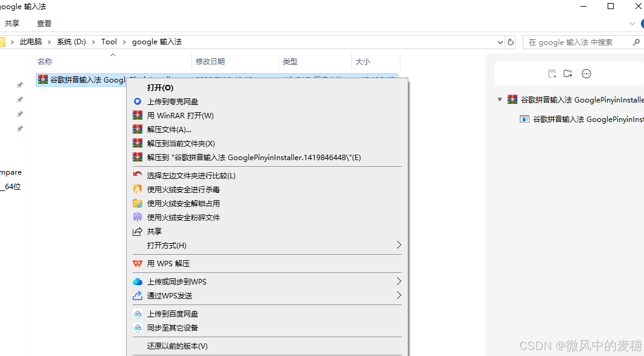This screenshot has width=644, height=356.
Task: Click the extract-to-folder icon in preview toolbar
Action: click(568, 73)
